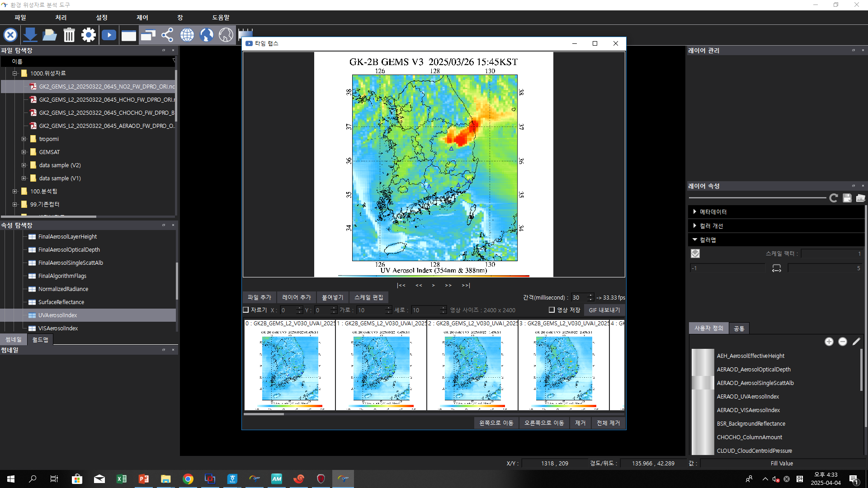Click the blue time-lapse play icon in toolbar
Screen dimensions: 868x488
tap(109, 35)
